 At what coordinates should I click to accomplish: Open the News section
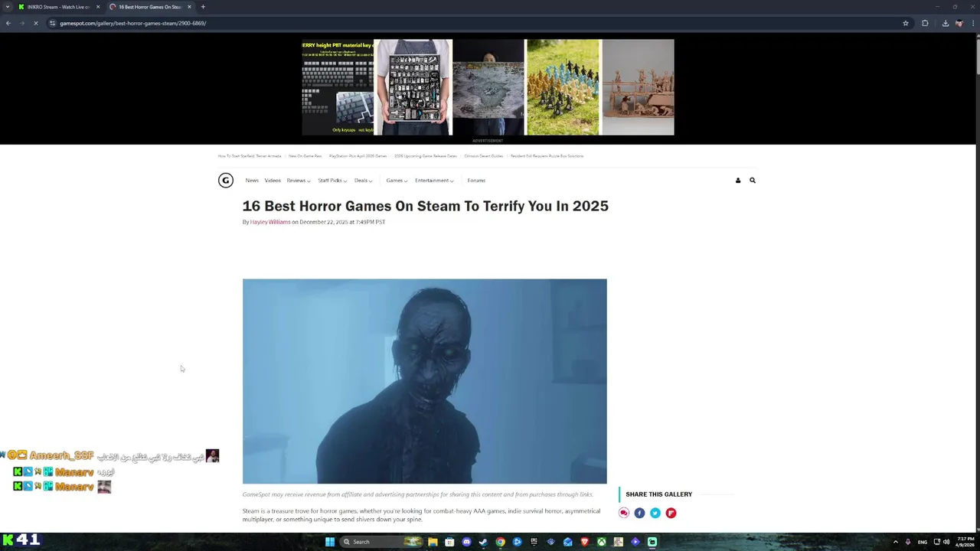coord(252,181)
